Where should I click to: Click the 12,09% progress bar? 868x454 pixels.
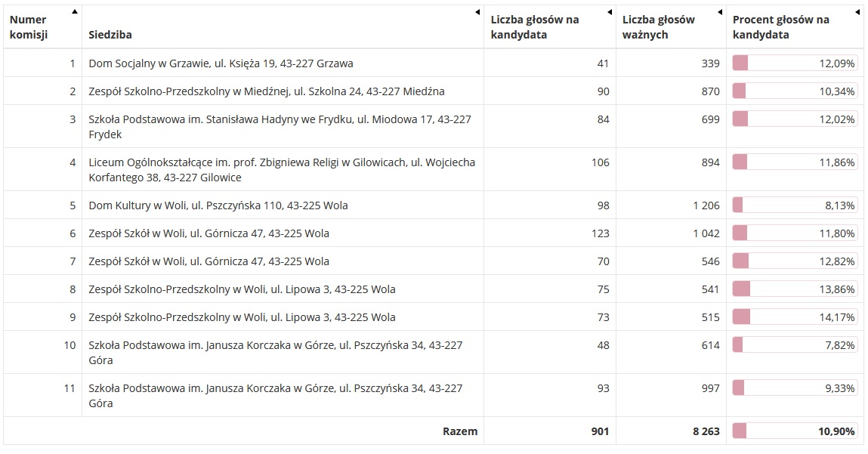tap(795, 63)
